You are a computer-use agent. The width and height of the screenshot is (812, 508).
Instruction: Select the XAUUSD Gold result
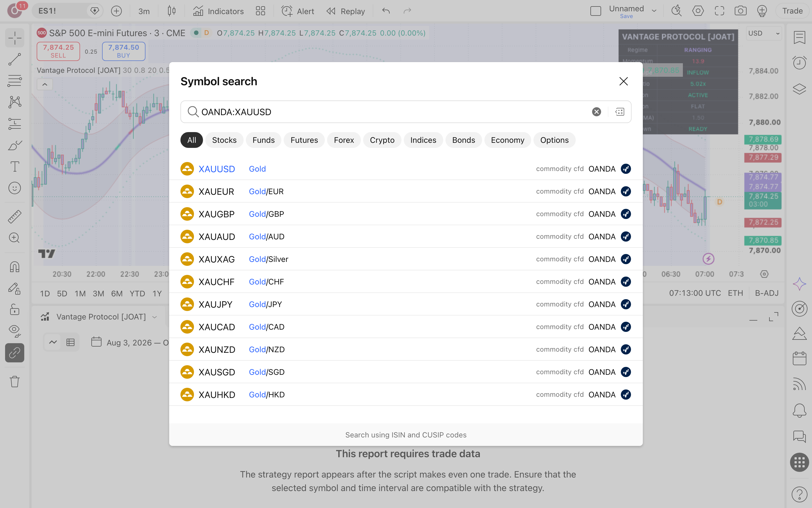(x=406, y=169)
